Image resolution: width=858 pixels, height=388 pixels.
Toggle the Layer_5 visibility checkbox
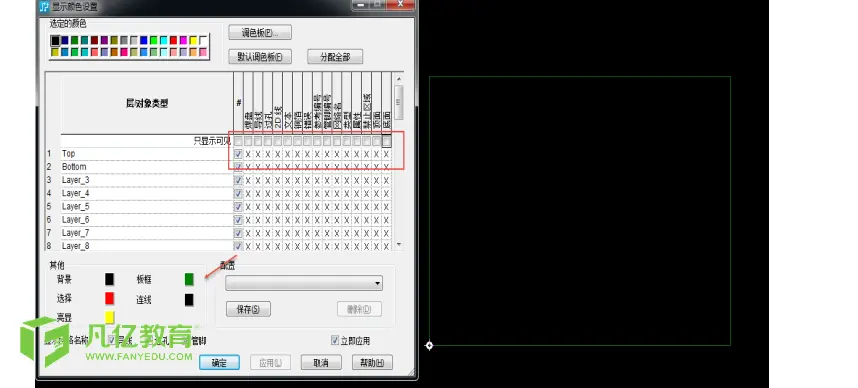coord(238,206)
